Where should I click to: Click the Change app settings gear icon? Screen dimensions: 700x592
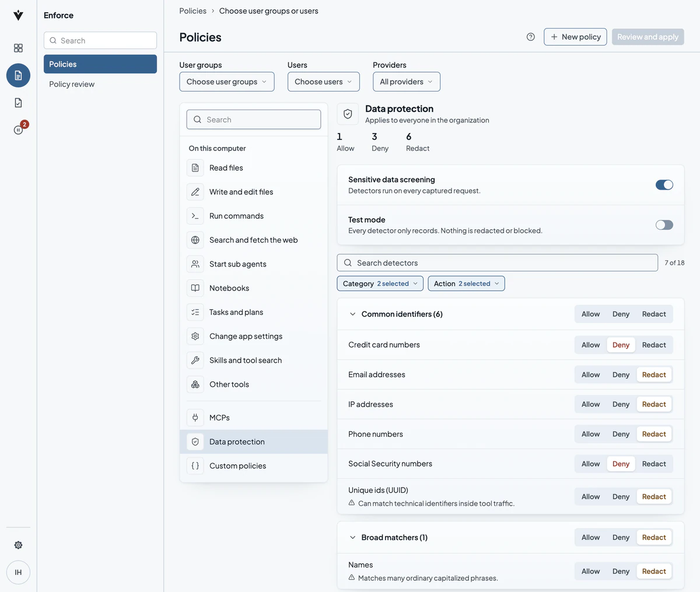tap(195, 336)
